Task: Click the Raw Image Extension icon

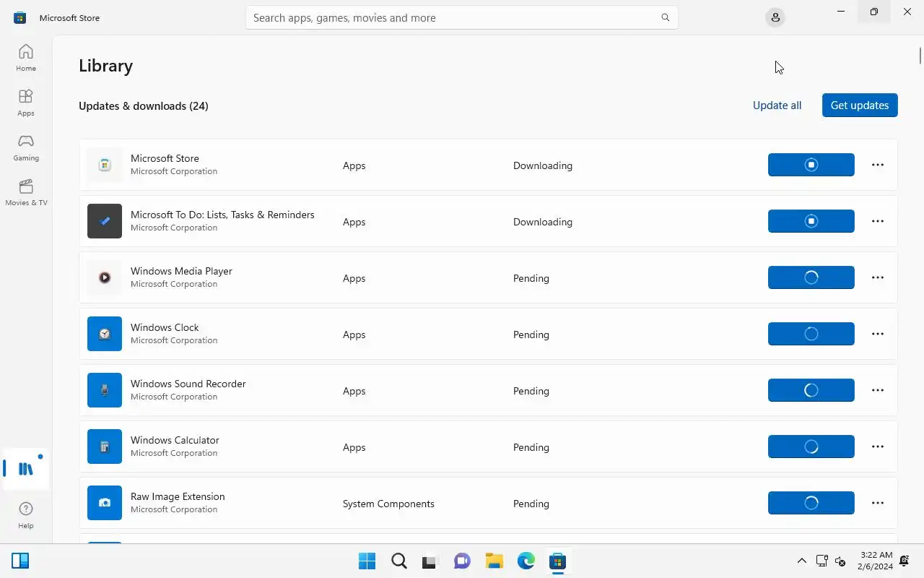Action: [x=105, y=503]
